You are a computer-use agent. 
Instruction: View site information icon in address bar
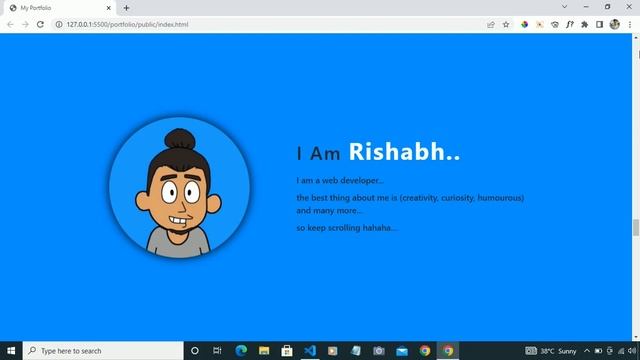tap(59, 24)
